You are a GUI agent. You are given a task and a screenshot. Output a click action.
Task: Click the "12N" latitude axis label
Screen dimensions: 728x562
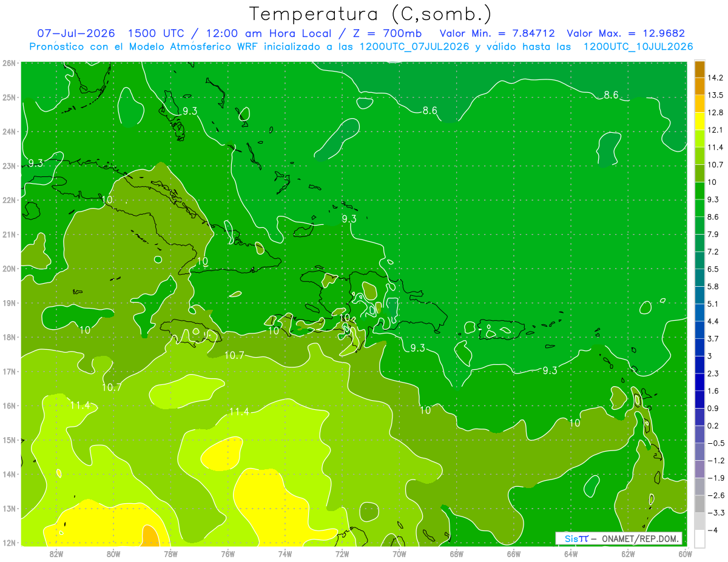tap(9, 543)
